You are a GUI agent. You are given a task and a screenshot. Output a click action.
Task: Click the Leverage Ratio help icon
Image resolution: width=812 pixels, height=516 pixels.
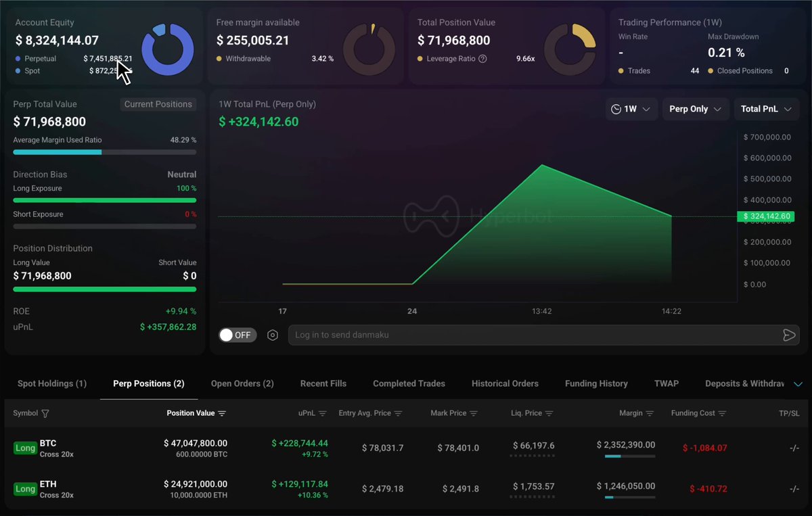(x=482, y=59)
